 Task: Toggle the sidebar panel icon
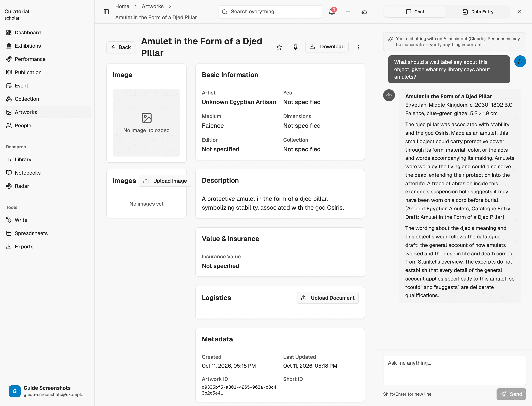[106, 12]
